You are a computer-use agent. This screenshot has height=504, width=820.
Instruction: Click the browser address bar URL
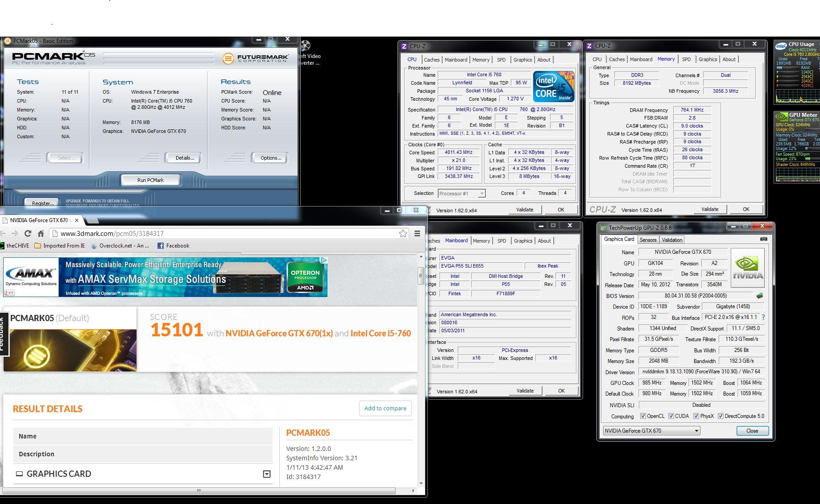112,233
